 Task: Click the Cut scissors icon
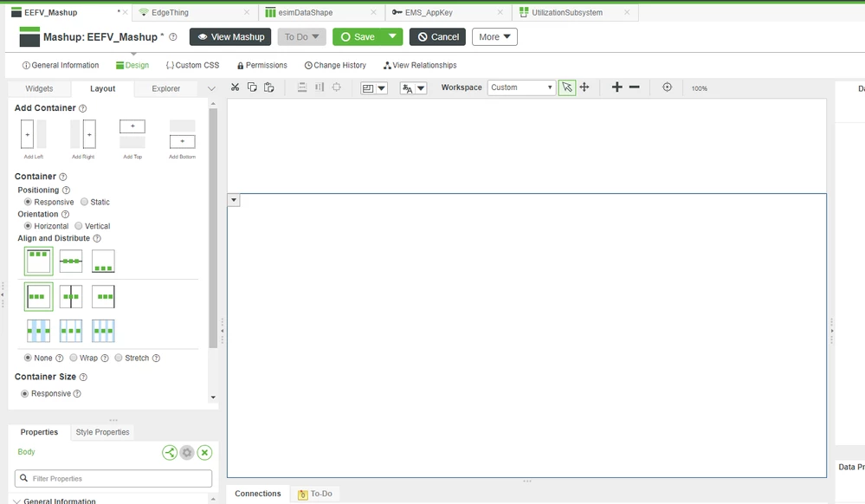point(235,87)
